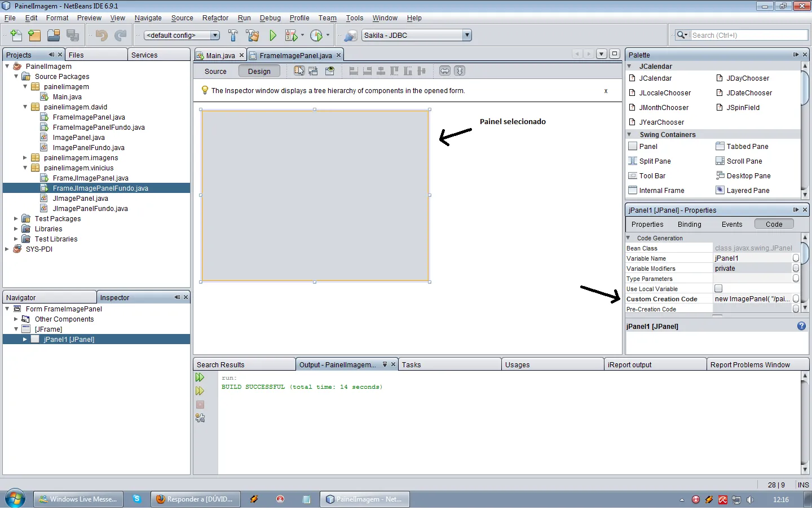
Task: Click the Clean and Build icon
Action: (253, 36)
